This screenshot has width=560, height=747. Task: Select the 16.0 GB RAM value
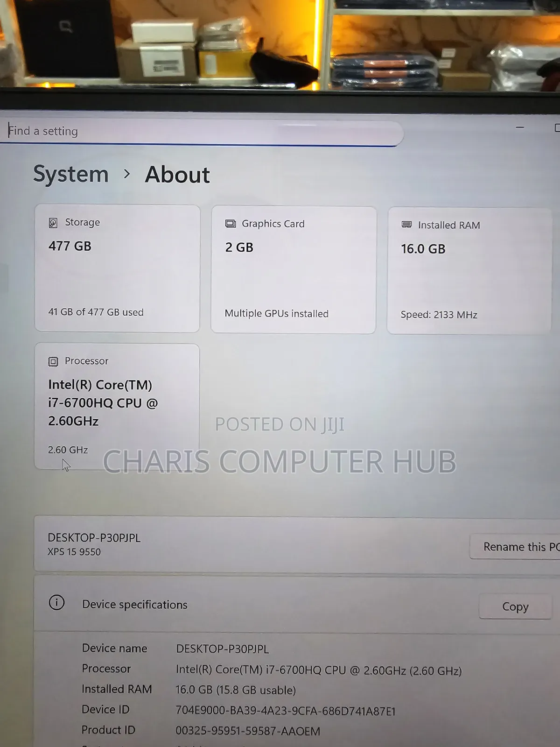(423, 249)
